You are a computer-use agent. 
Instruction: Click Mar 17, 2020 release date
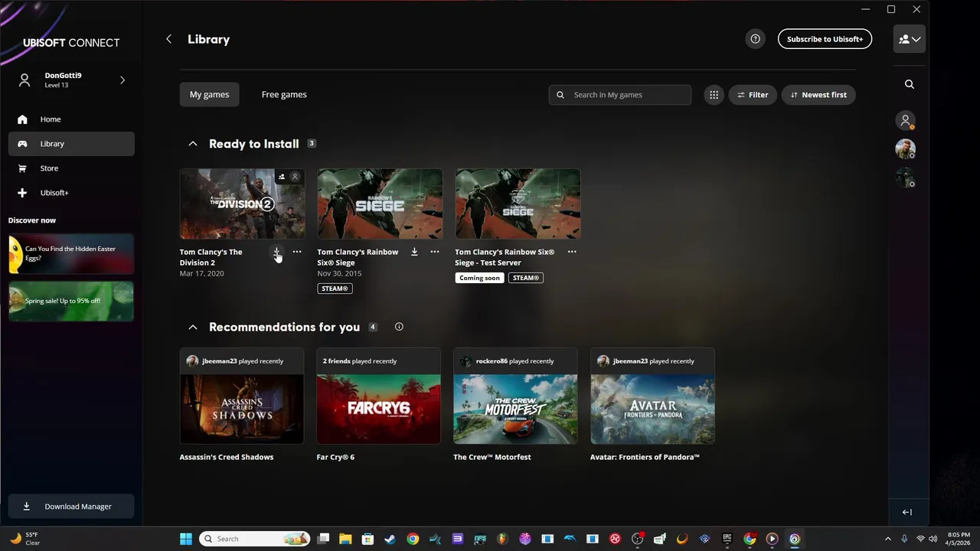[202, 273]
